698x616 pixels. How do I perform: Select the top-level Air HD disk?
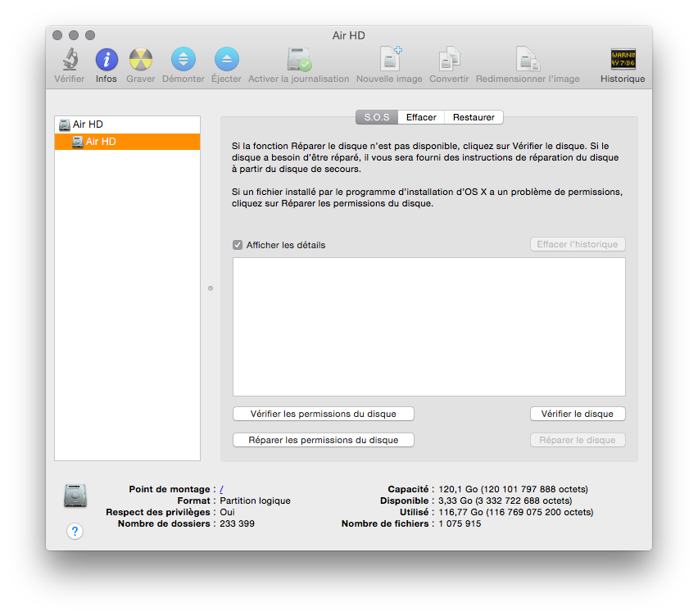(x=127, y=125)
